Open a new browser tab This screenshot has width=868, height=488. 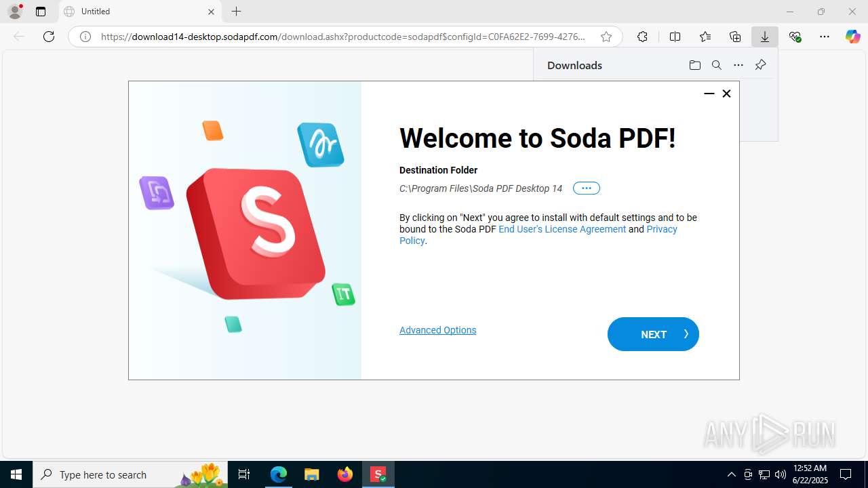[x=236, y=12]
